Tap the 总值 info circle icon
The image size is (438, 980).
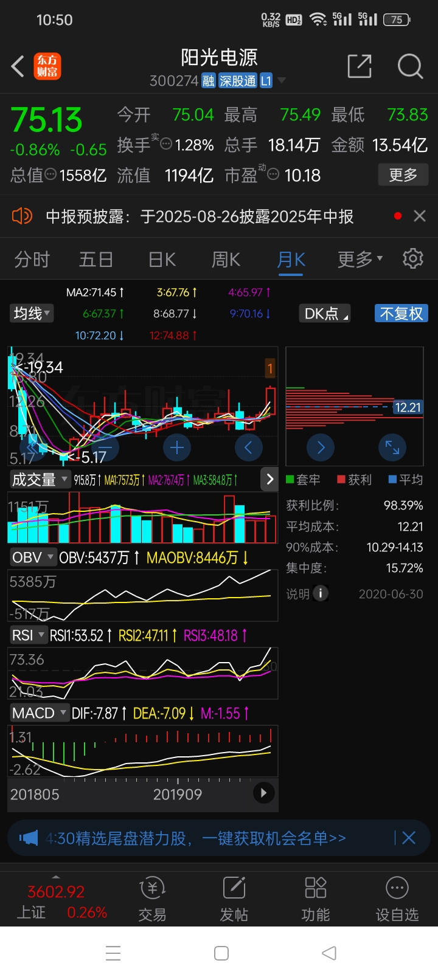click(x=50, y=175)
